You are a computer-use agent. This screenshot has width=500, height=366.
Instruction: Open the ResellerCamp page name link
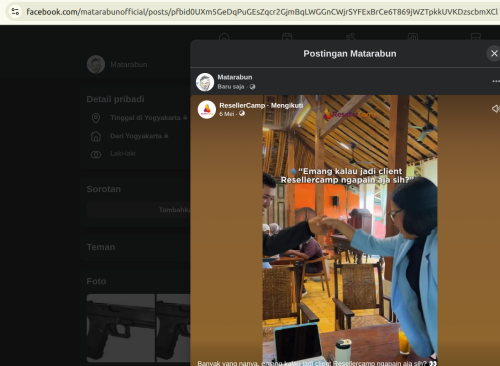pos(242,105)
